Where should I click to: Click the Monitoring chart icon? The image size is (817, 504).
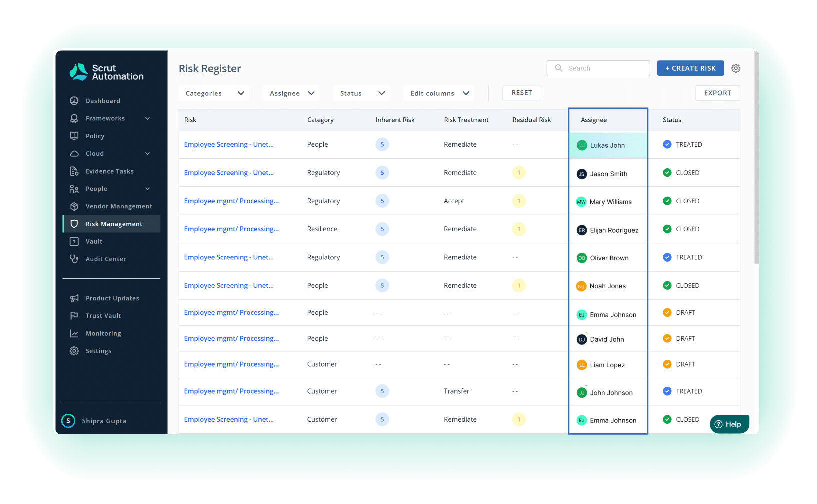click(74, 333)
